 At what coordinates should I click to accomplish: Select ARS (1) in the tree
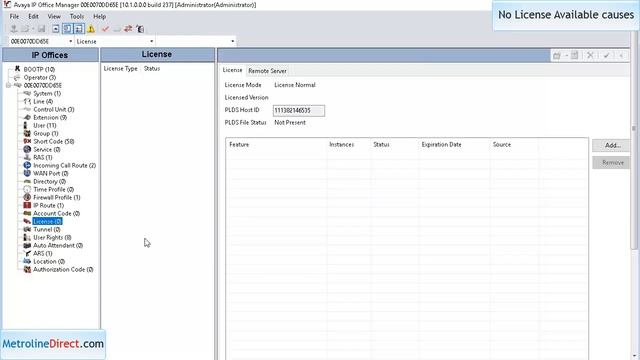coord(42,253)
